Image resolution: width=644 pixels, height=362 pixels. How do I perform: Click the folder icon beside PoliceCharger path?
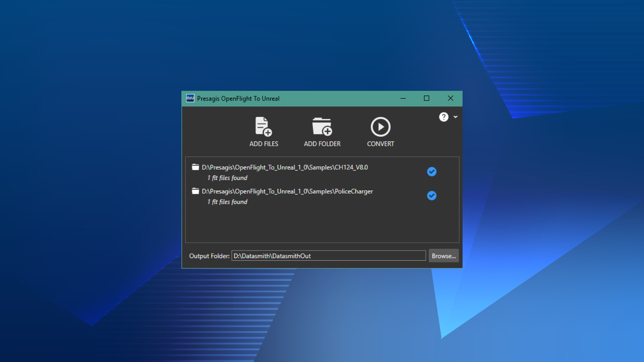[x=195, y=191]
